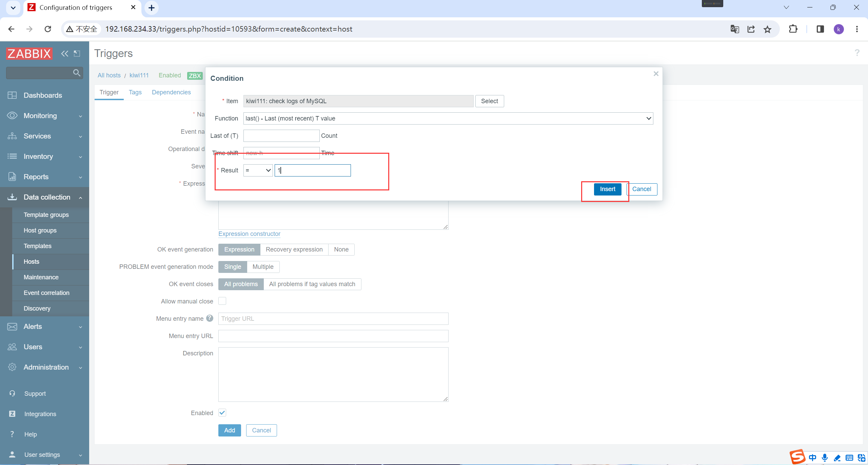Follow the All hosts breadcrumb link

109,75
